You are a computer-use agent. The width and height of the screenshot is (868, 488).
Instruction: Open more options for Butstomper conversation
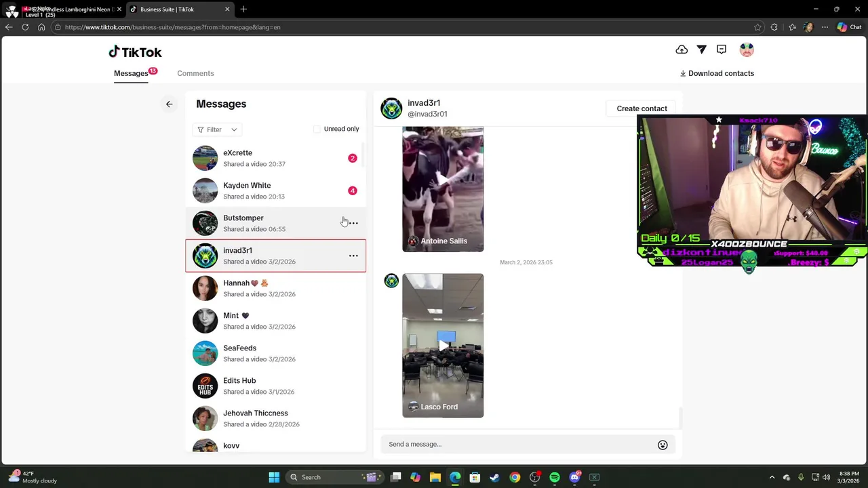353,223
